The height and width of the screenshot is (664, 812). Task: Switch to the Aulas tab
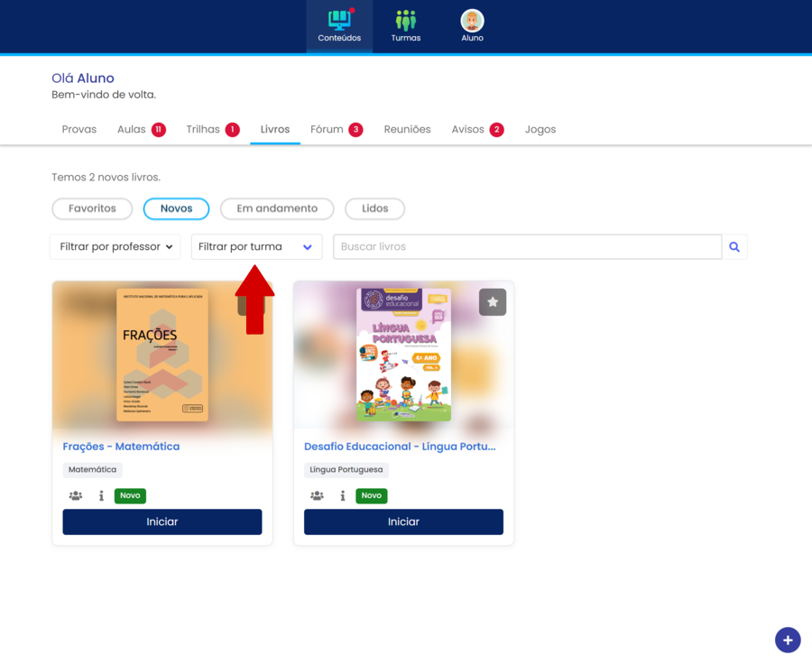pyautogui.click(x=140, y=129)
